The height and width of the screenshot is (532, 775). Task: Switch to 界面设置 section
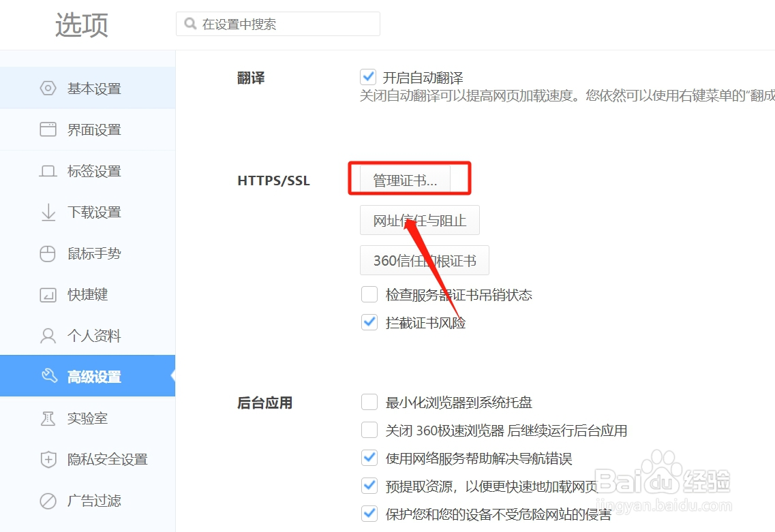point(87,129)
